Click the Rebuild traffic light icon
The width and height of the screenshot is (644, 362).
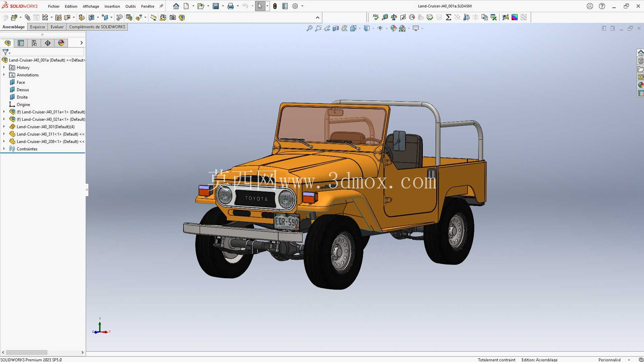point(275,6)
